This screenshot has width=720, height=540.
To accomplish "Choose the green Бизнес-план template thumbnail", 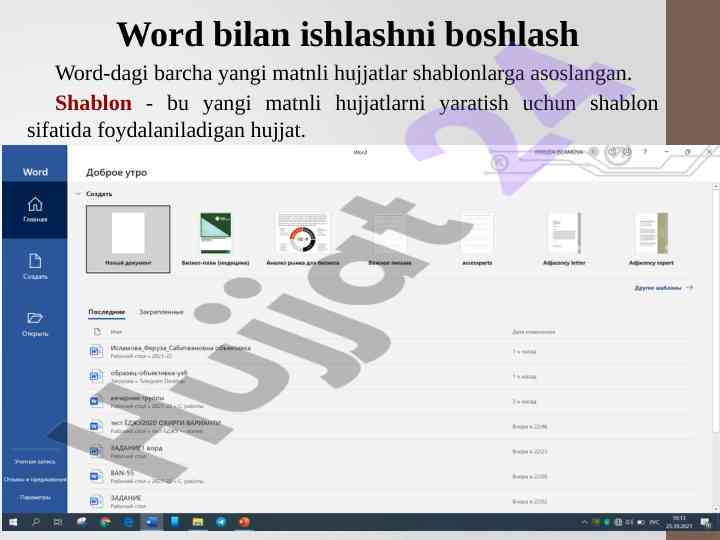I will 215,233.
